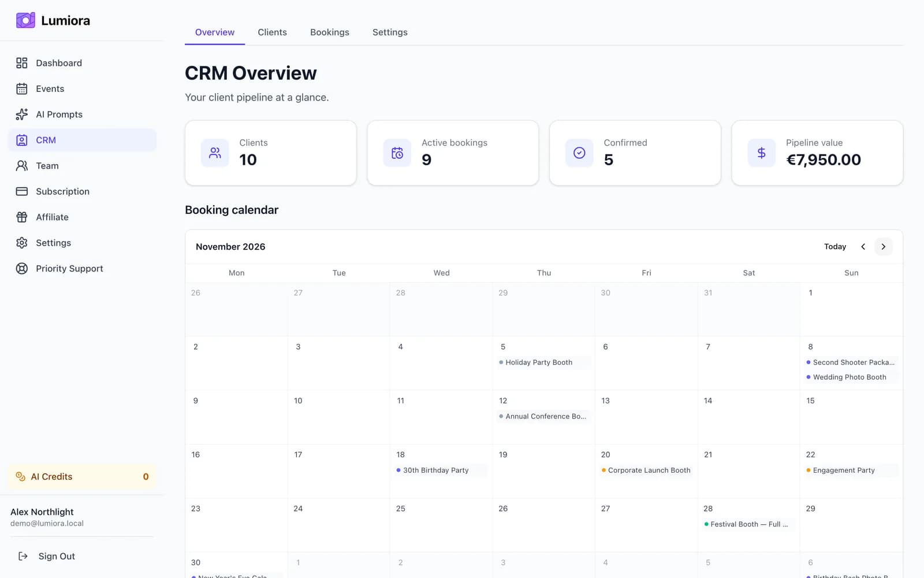Jump to Today in booking calendar
This screenshot has width=924, height=578.
coord(835,247)
